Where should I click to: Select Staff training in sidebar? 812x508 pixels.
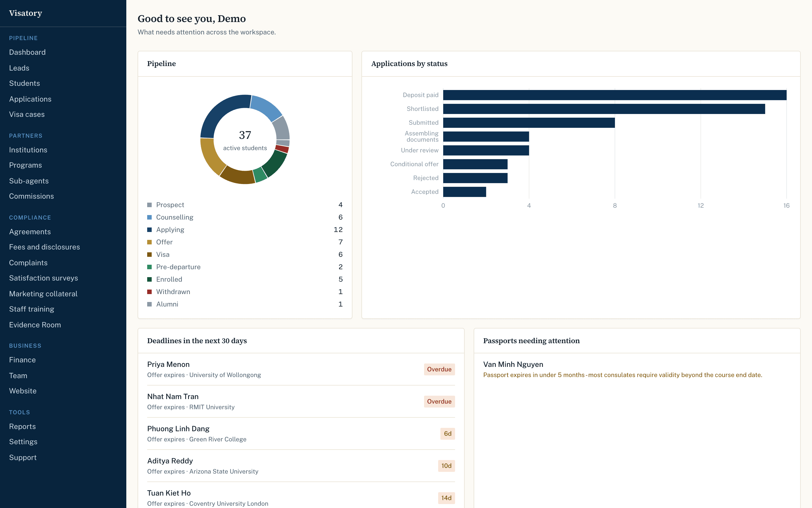32,309
